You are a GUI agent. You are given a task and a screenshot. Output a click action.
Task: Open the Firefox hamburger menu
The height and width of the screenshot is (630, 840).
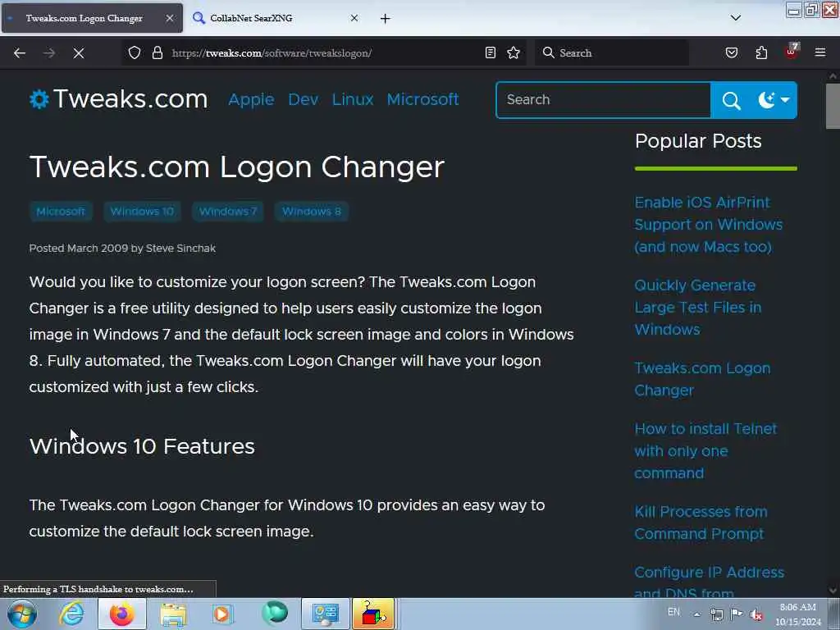[820, 52]
